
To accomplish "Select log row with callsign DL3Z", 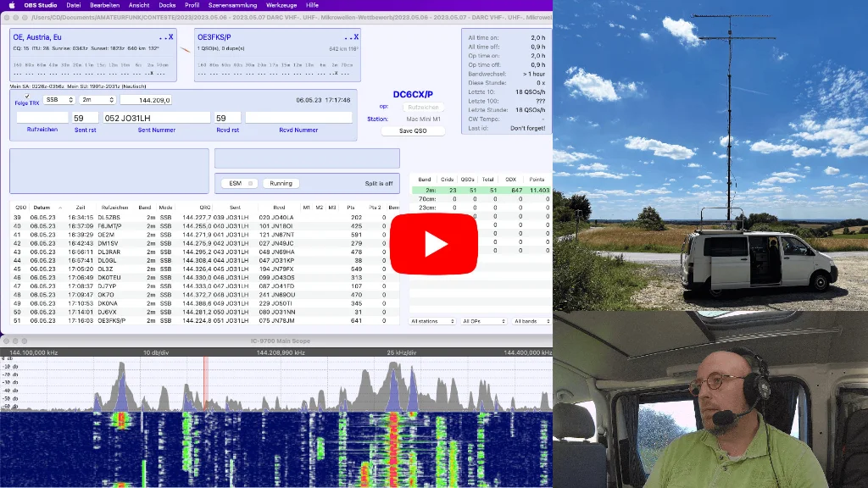I will tap(205, 269).
